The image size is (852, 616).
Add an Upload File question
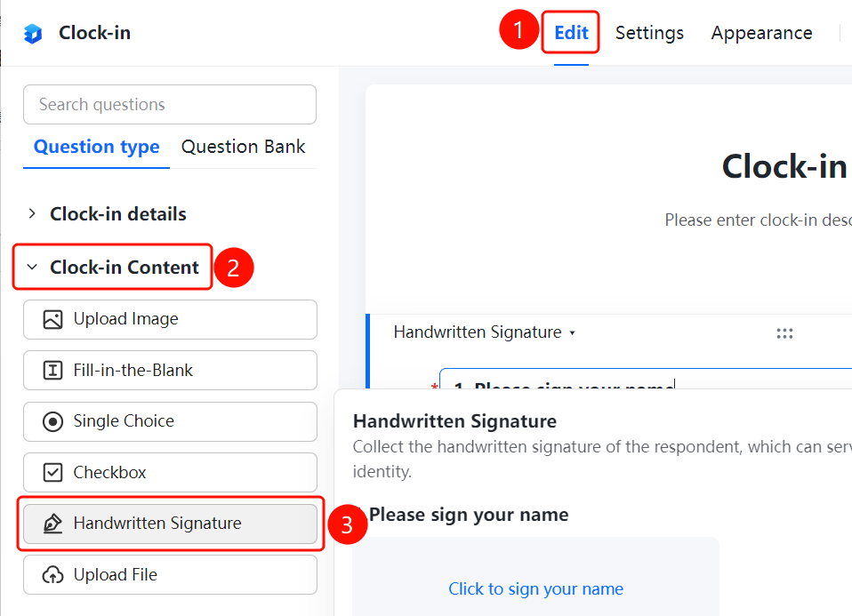click(170, 575)
